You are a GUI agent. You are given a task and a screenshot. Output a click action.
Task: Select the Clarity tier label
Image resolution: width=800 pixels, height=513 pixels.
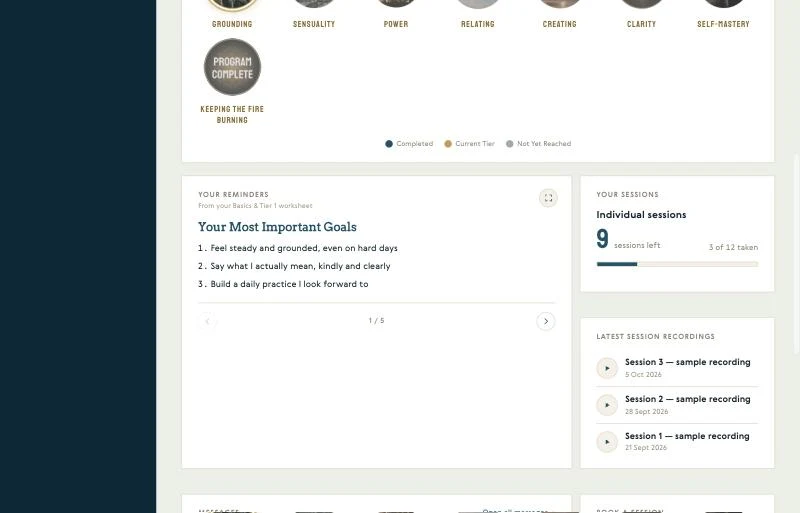[641, 24]
